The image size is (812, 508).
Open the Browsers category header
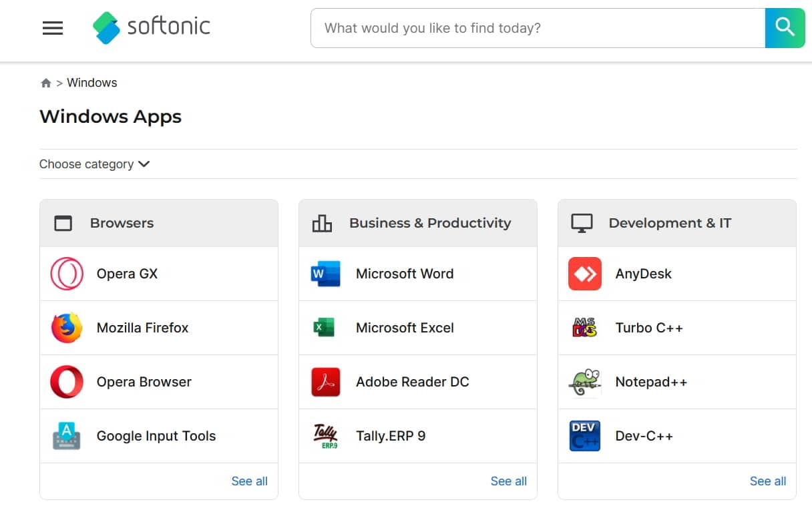point(122,223)
